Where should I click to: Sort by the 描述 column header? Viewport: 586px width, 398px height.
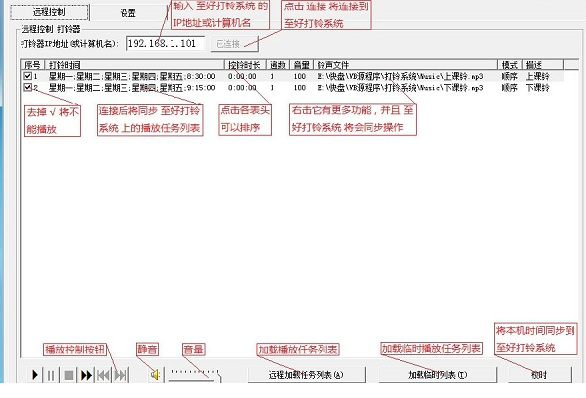(543, 65)
